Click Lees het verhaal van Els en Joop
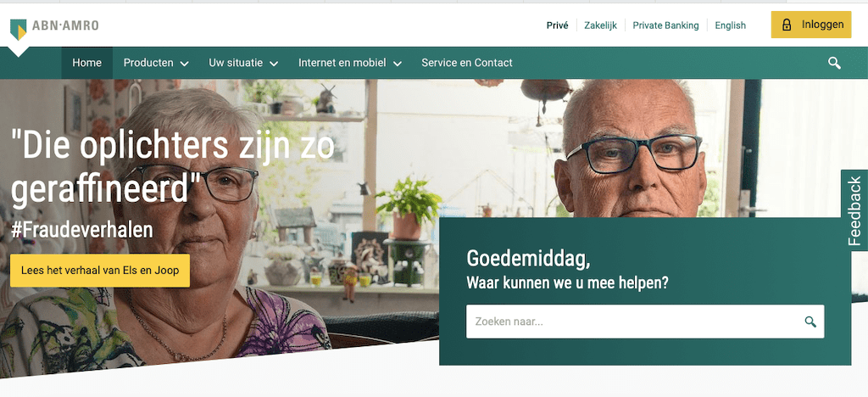The height and width of the screenshot is (397, 868). point(100,271)
